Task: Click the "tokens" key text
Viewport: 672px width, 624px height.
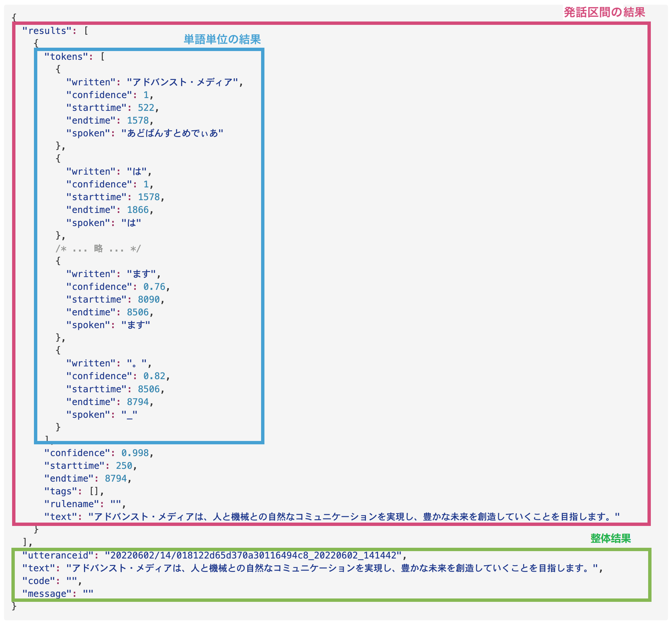Action: coord(66,56)
